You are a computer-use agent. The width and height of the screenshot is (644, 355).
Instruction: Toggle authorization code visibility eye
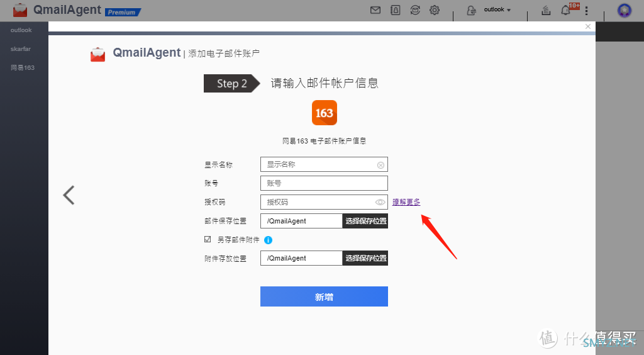point(380,202)
